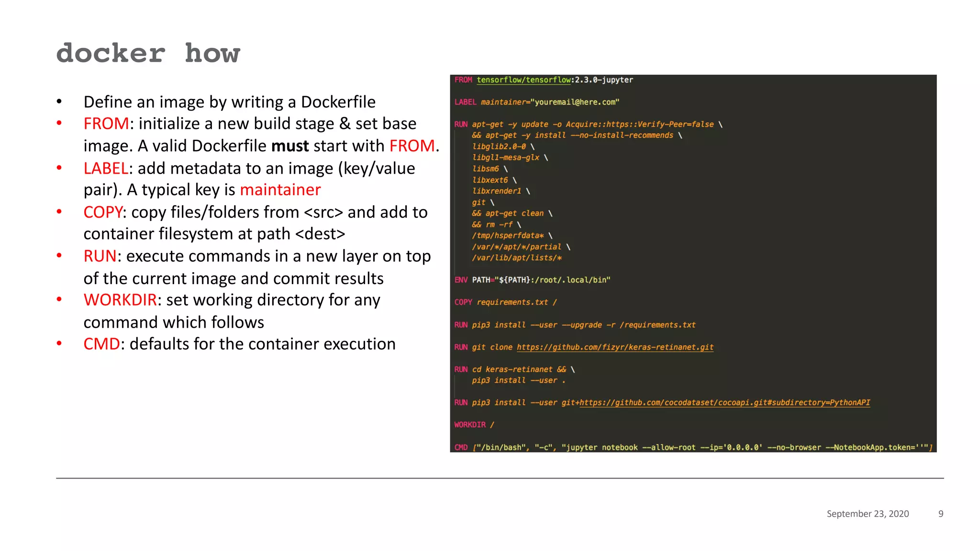Screen dimensions: 980x551
Task: Click 'WORKDIR /' code line
Action: (474, 425)
